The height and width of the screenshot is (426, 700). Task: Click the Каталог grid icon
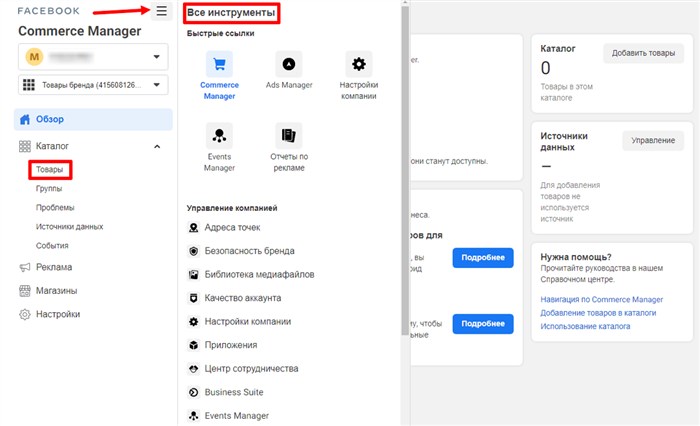[x=25, y=146]
